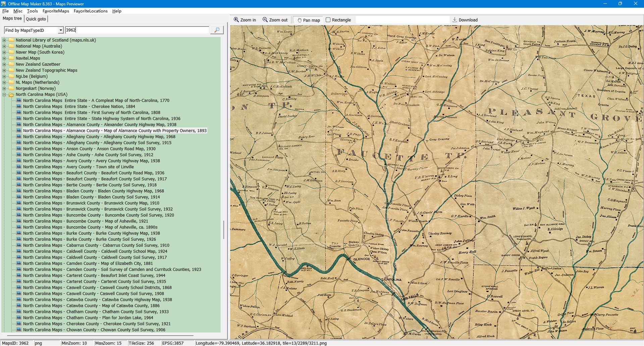This screenshot has height=346, width=644.
Task: Click the North Carolina Maps folder icon
Action: [x=11, y=95]
